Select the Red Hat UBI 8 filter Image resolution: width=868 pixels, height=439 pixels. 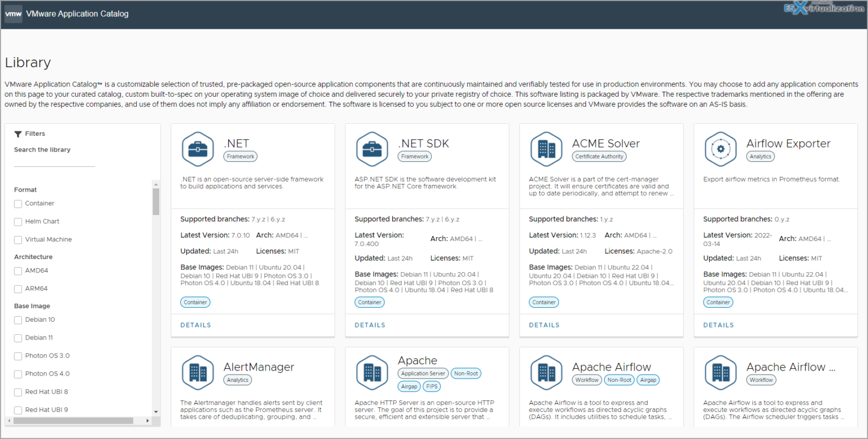pos(18,391)
